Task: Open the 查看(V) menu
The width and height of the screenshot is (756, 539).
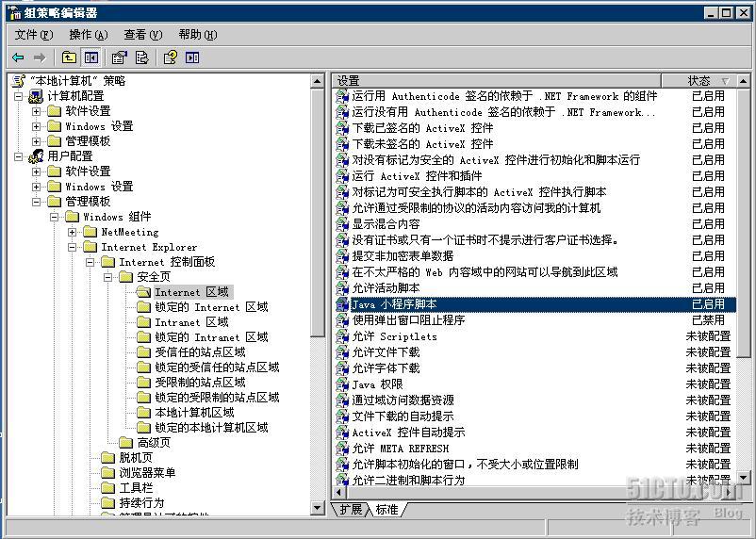Action: click(142, 35)
